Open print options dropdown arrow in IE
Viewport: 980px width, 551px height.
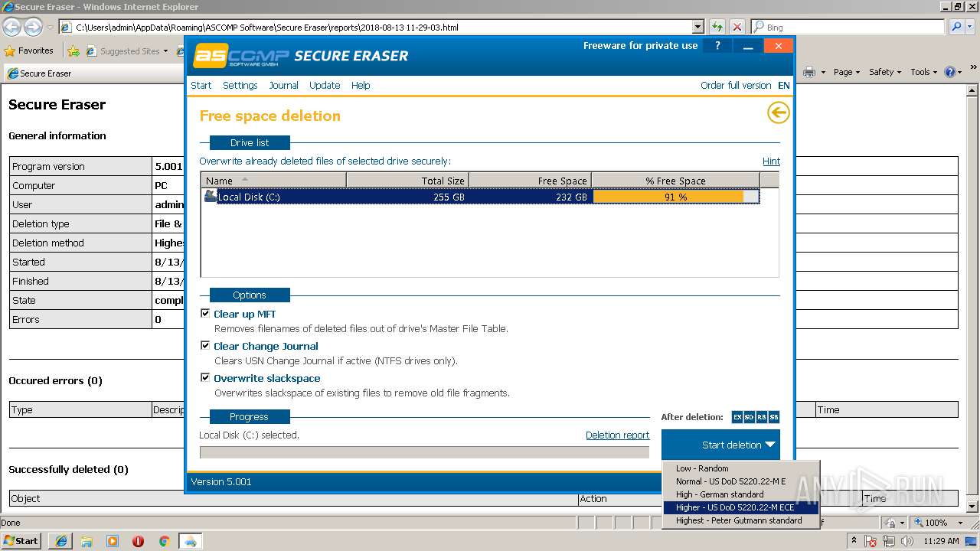(x=823, y=72)
